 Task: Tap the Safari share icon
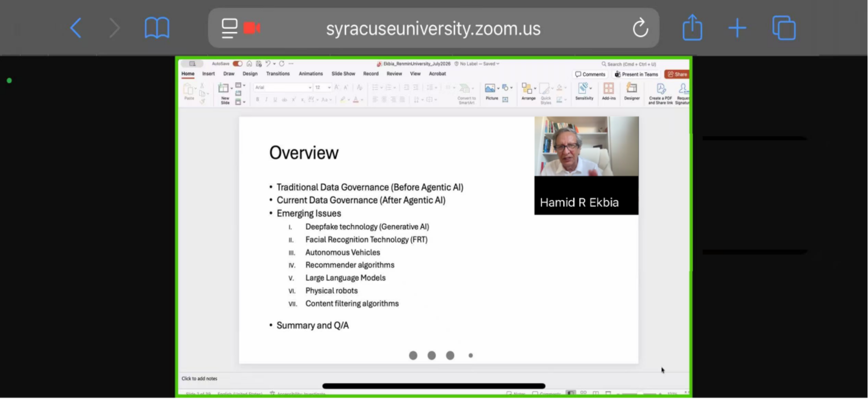[692, 27]
